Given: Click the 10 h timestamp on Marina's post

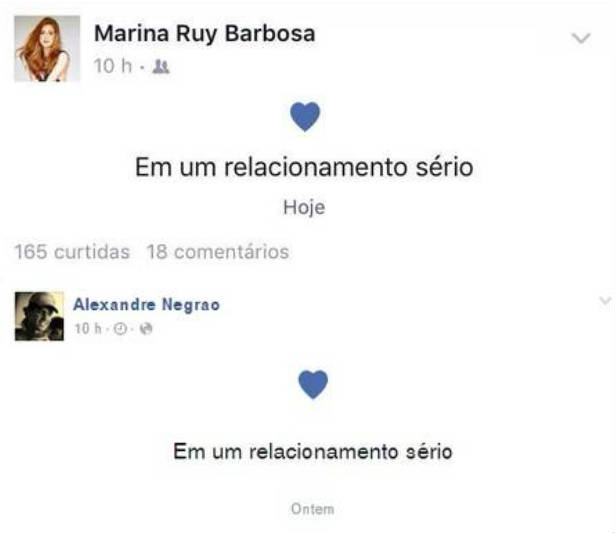Looking at the screenshot, I should pyautogui.click(x=113, y=66).
